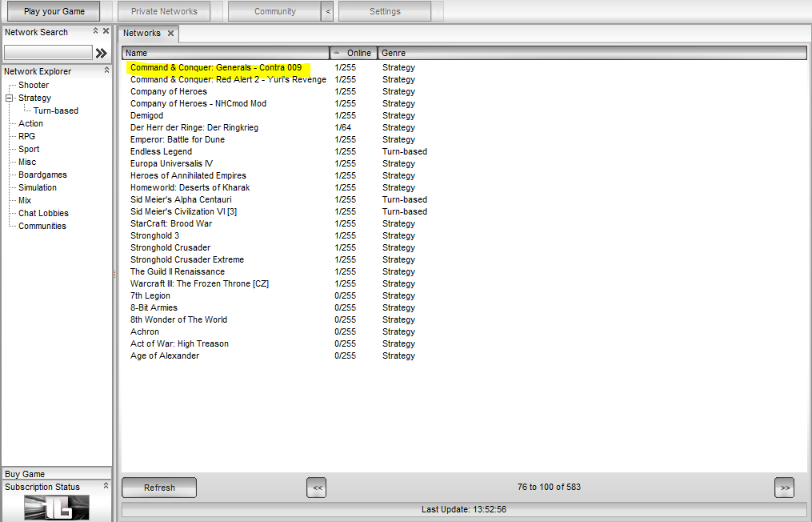This screenshot has width=812, height=522.
Task: Close the Networks tab
Action: 170,33
